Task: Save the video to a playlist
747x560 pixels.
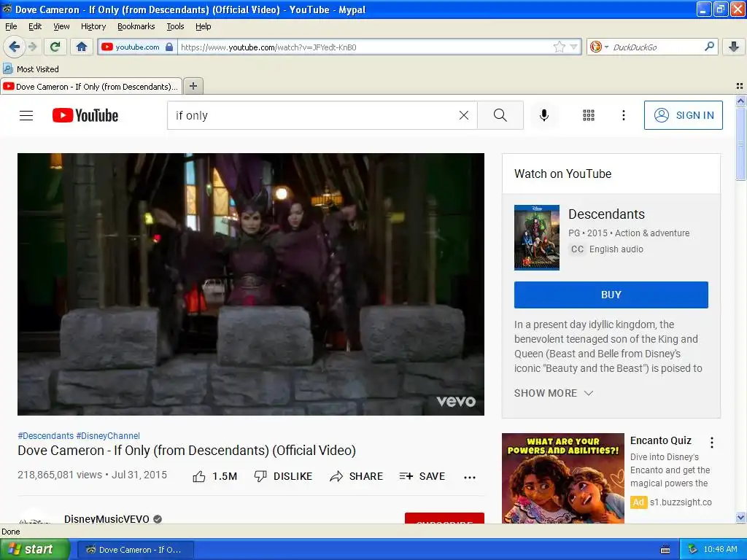Action: tap(422, 476)
